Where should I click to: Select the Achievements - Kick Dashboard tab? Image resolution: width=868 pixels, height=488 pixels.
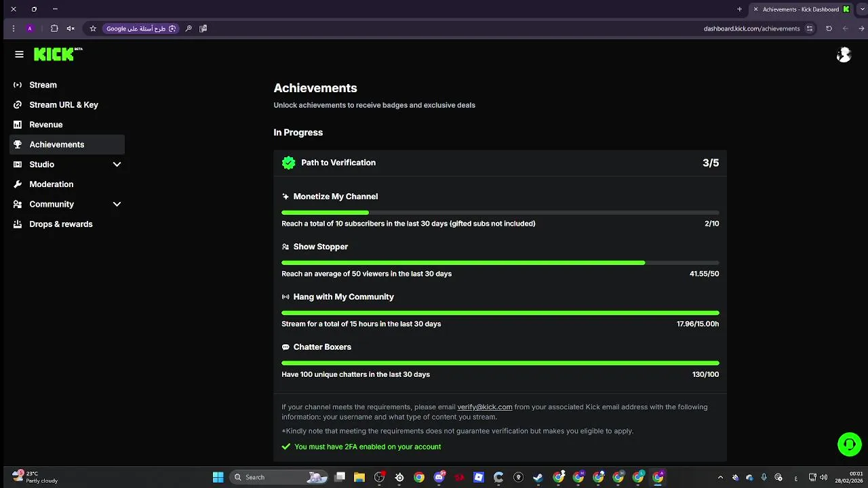click(802, 9)
